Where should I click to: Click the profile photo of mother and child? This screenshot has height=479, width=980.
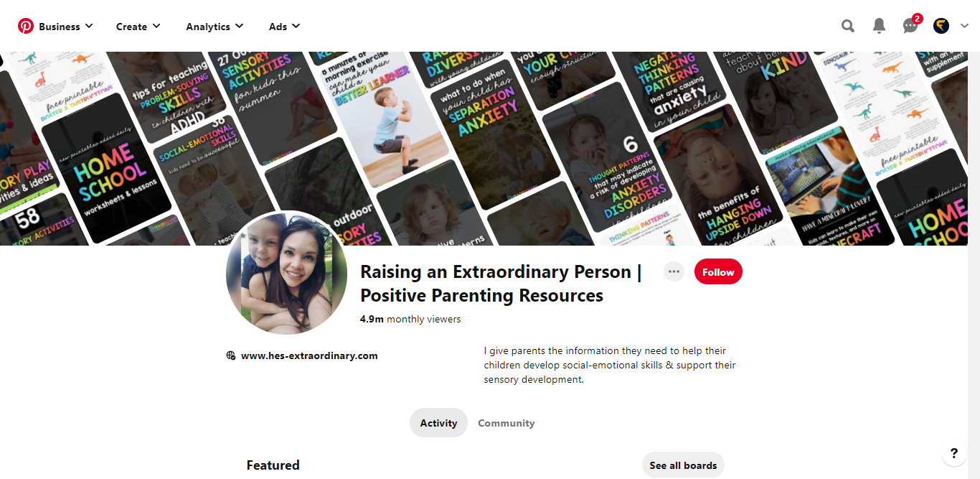[287, 273]
